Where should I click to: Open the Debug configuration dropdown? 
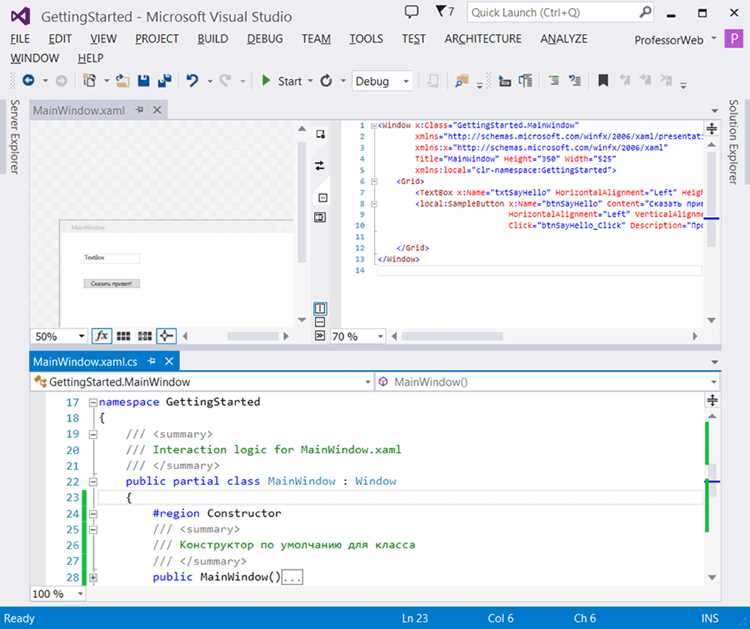(x=382, y=81)
